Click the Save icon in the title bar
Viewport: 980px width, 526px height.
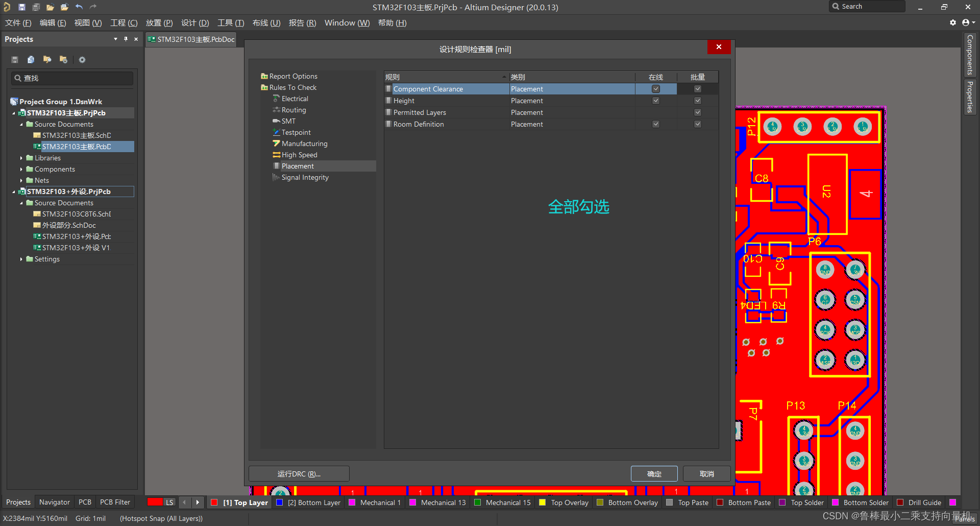click(x=21, y=7)
